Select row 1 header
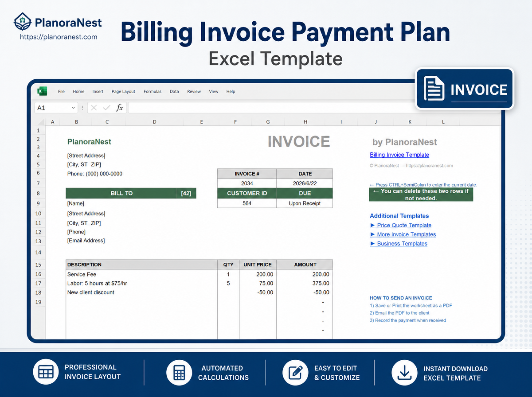This screenshot has width=532, height=397. pos(38,130)
